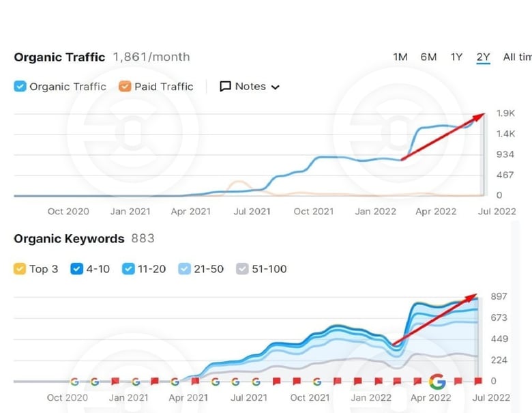The image size is (532, 413).
Task: Click the first red flag marker before Jan 2021
Action: 115,381
